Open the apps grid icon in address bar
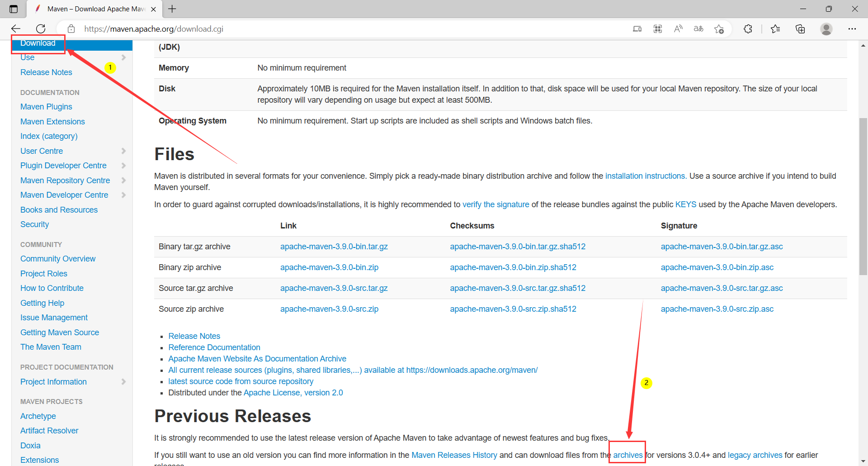Screen dimensions: 868x466 click(x=658, y=29)
